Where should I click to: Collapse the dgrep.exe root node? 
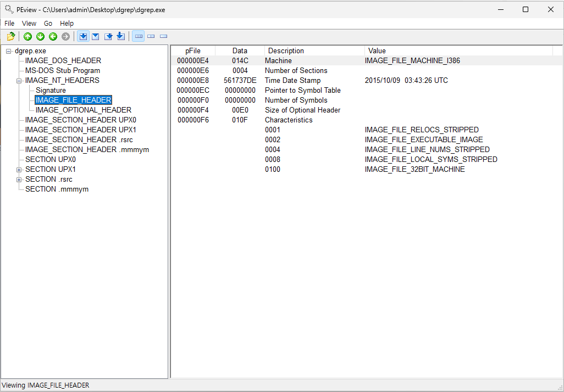click(9, 51)
